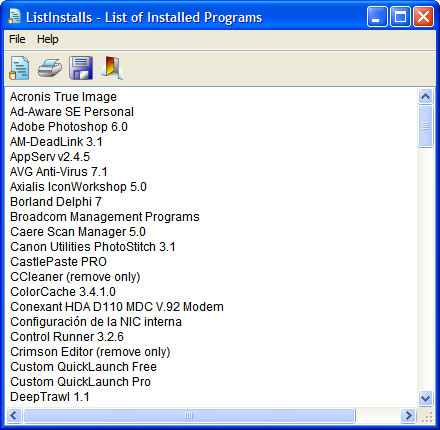This screenshot has height=430, width=440.
Task: Open the File menu
Action: (17, 39)
